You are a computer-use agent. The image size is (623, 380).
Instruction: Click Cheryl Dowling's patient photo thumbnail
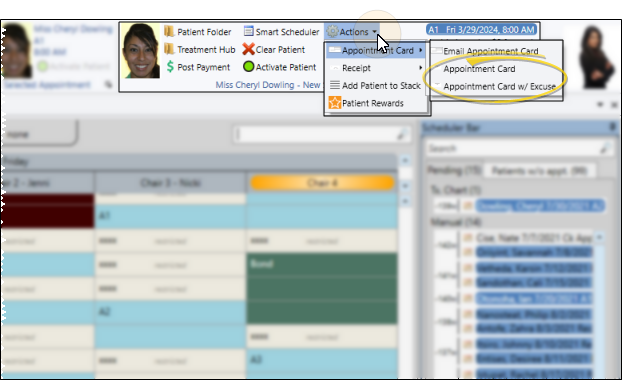141,51
